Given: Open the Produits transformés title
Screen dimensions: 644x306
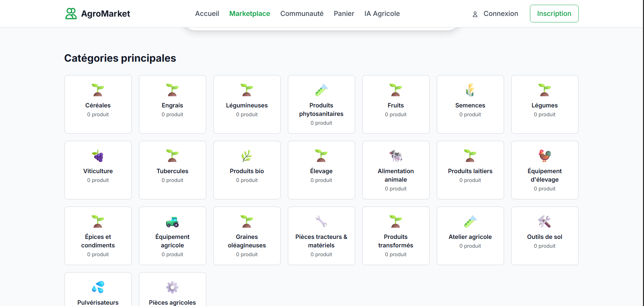Looking at the screenshot, I should [x=396, y=241].
